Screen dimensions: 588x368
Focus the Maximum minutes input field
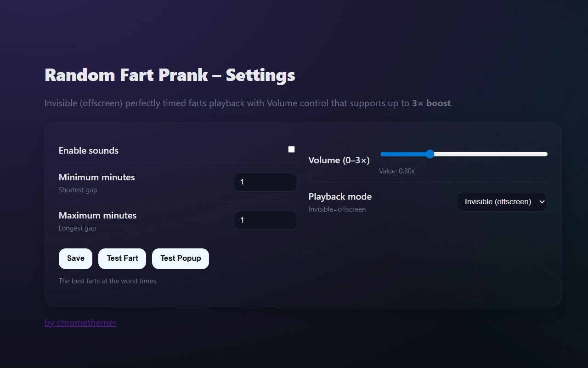pos(265,220)
